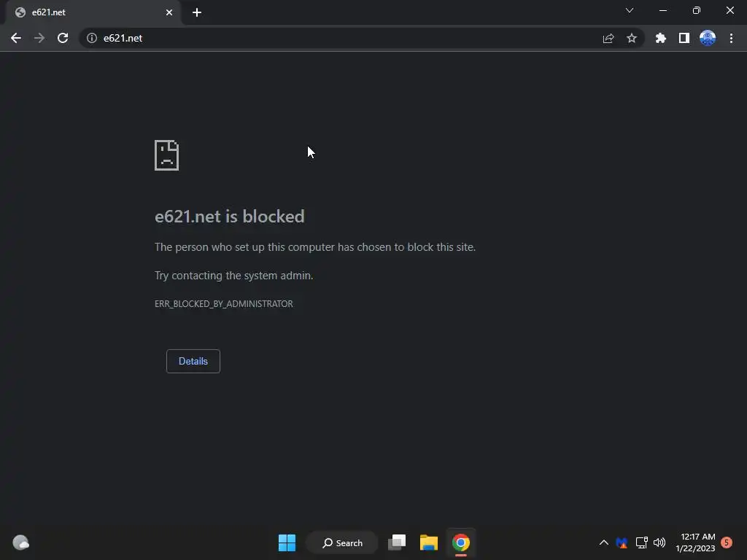Screen dimensions: 747x560
Task: Expand the tab search chevron
Action: tap(630, 10)
